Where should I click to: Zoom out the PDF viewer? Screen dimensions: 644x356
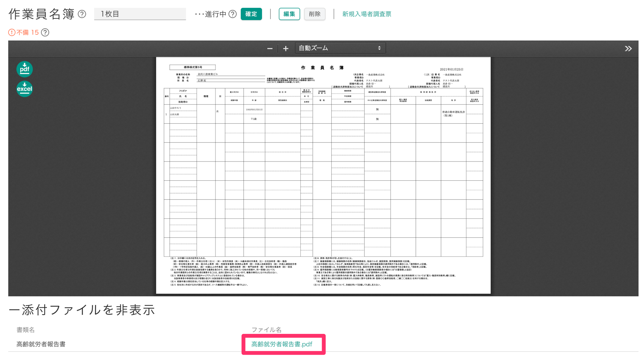pos(270,49)
